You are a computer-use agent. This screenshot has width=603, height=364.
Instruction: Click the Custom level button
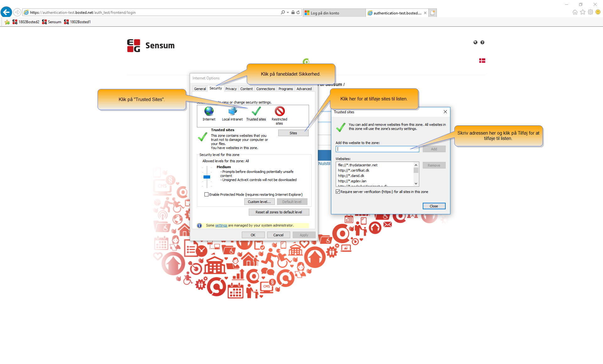tap(259, 201)
